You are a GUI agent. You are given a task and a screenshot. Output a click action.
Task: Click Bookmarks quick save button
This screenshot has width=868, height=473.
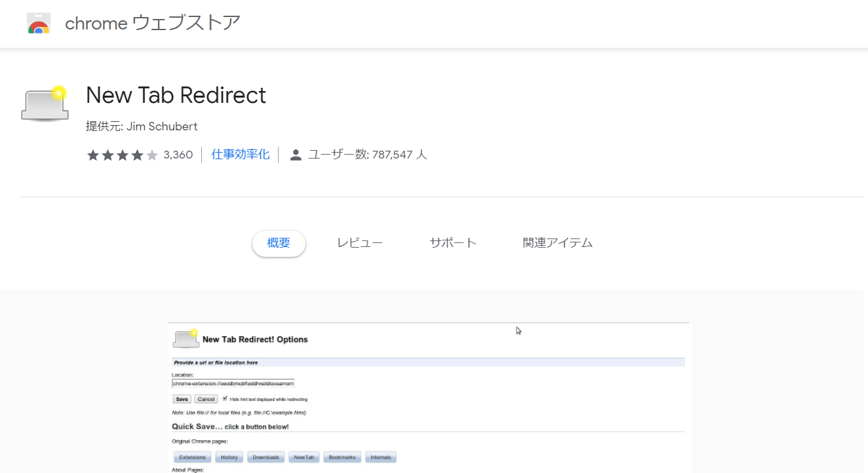click(342, 457)
